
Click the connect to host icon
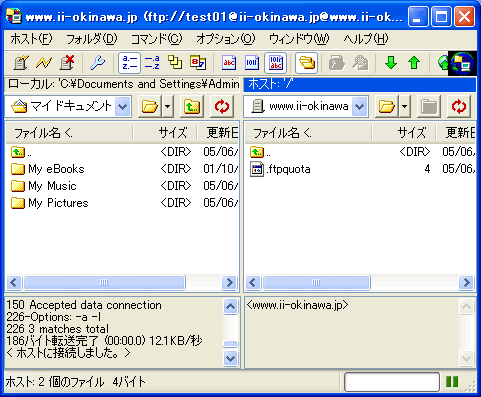click(21, 63)
